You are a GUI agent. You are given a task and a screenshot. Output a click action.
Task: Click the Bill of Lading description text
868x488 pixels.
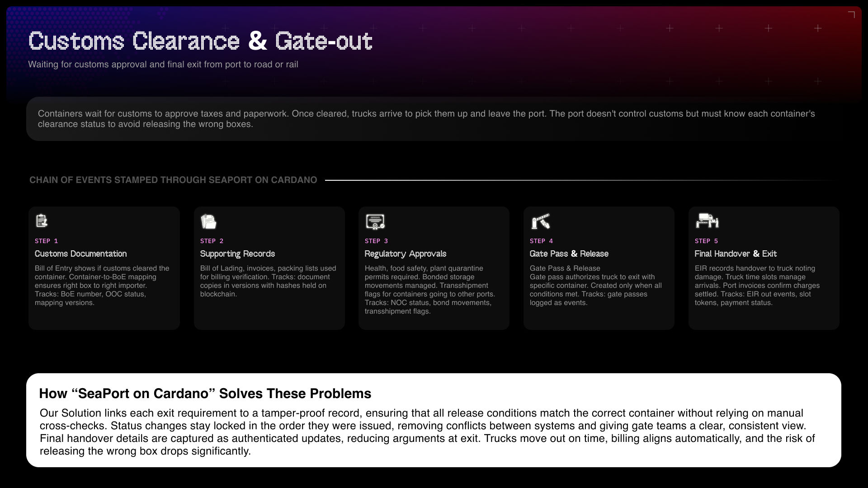[268, 281]
